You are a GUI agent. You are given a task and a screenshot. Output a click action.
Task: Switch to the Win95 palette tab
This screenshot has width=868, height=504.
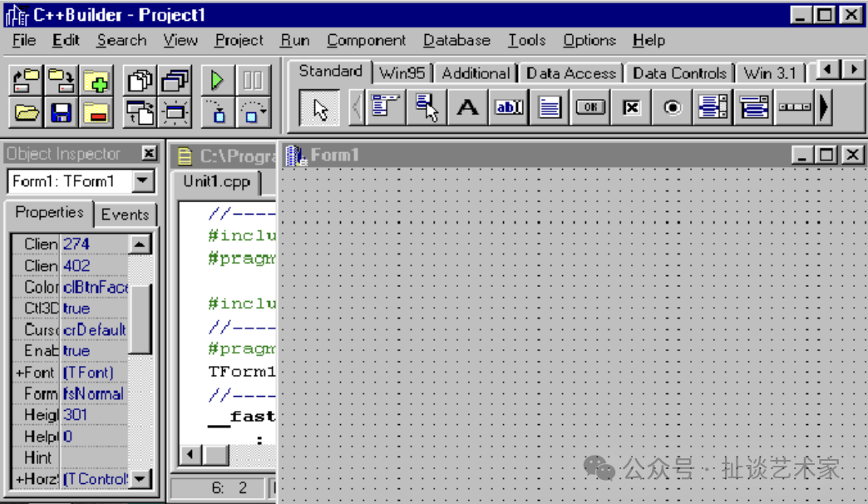(x=402, y=73)
